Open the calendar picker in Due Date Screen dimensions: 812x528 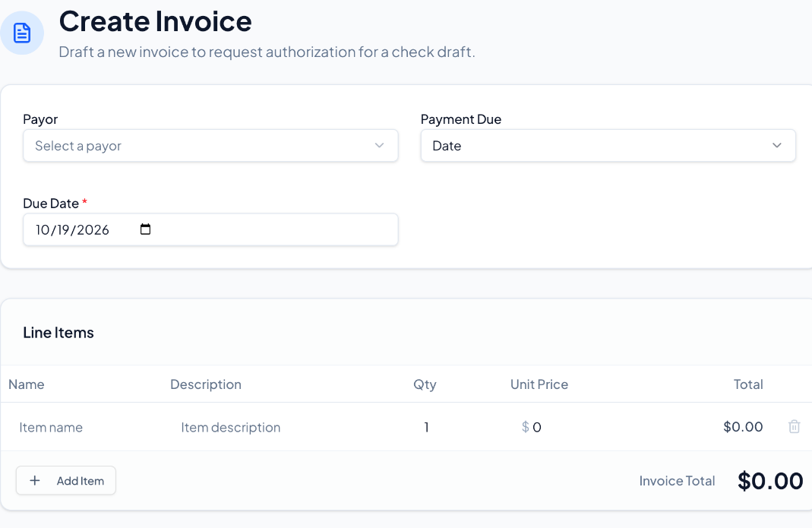pyautogui.click(x=146, y=229)
